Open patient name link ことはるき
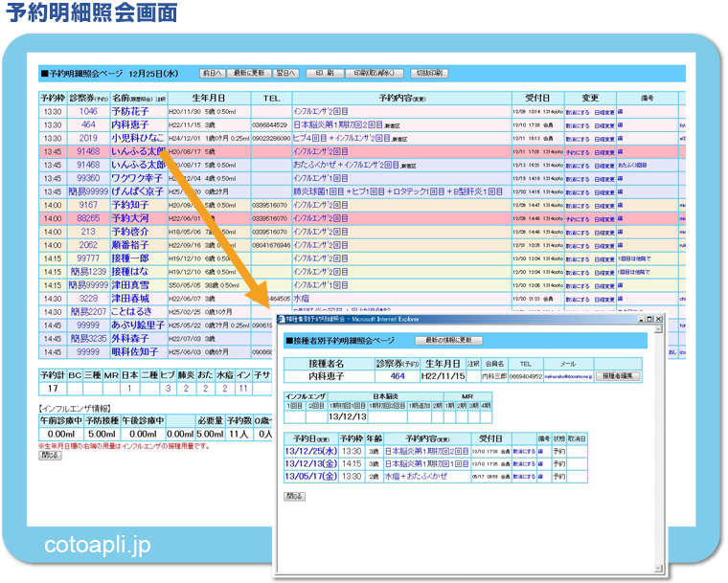 [131, 312]
